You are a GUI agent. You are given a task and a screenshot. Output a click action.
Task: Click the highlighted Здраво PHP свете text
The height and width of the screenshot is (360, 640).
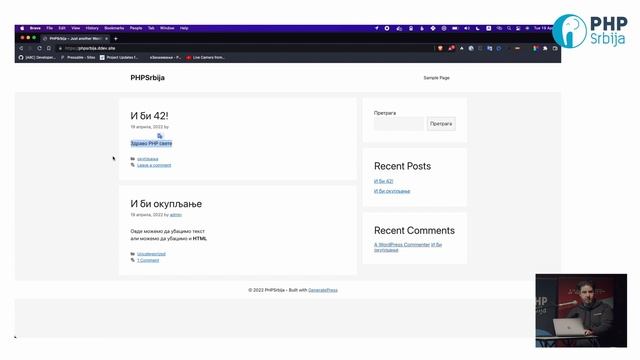click(151, 143)
